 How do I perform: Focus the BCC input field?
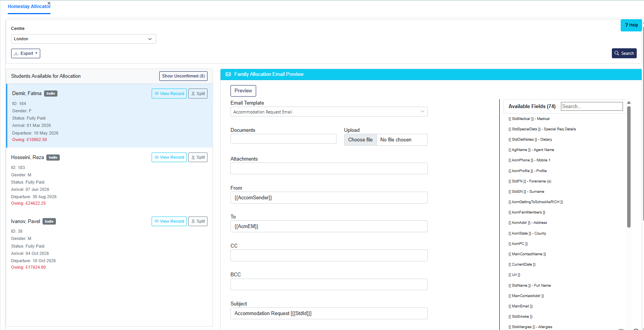(x=329, y=284)
